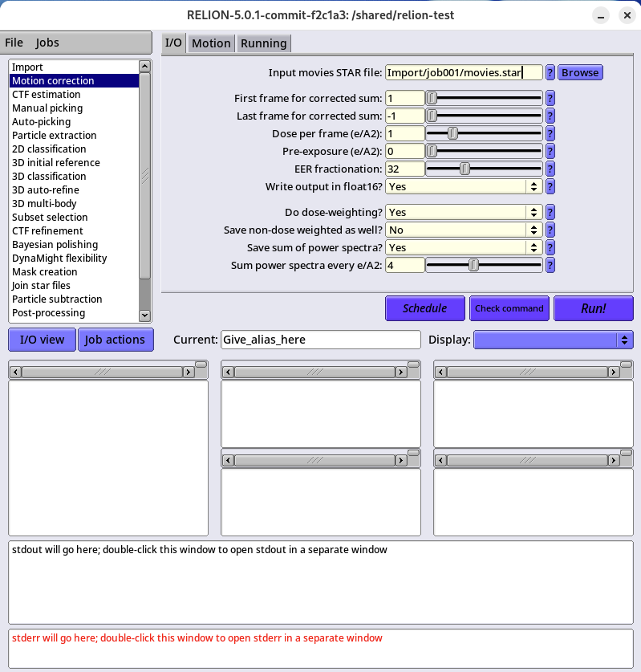Select 3D auto-refine in job list
Screen dimensions: 641x672
click(74, 189)
